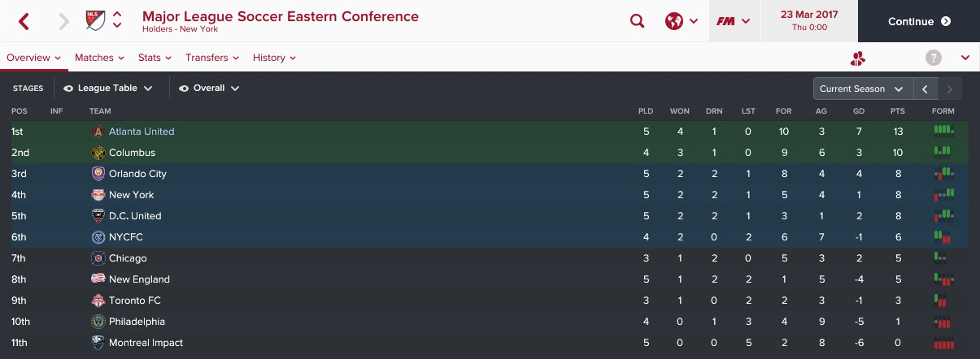Click Atlanta United club badge
Viewport: 980px width, 359px height.
point(98,132)
